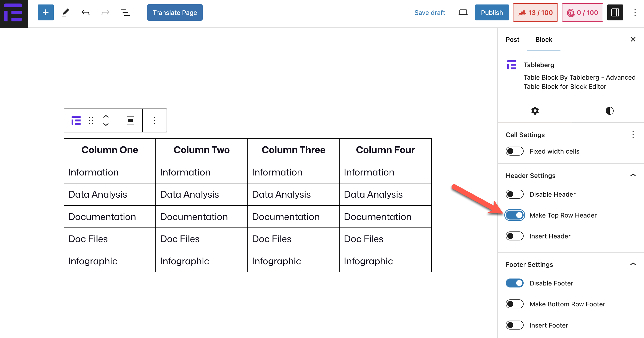The width and height of the screenshot is (644, 338).
Task: Collapse the Footer Settings section
Action: click(633, 264)
